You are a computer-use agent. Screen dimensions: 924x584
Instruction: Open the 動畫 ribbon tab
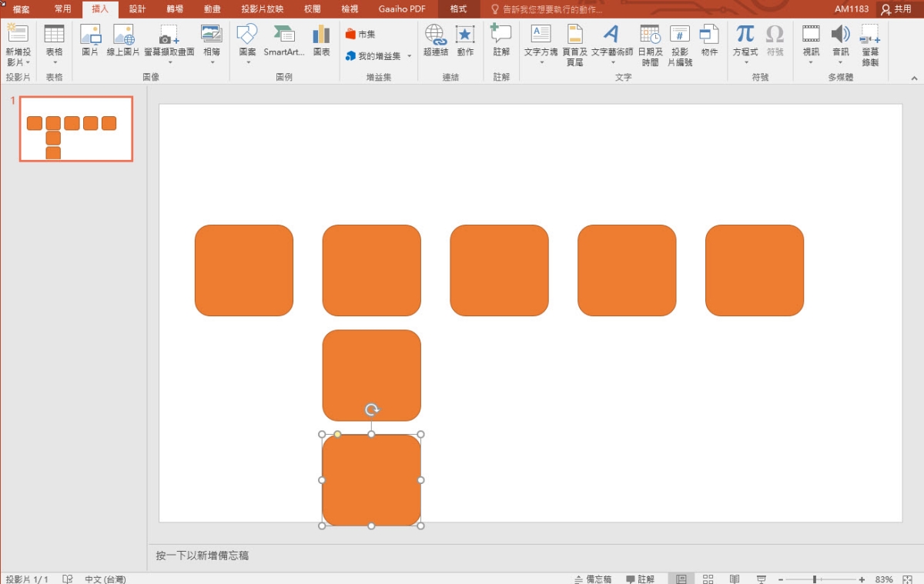[x=213, y=9]
